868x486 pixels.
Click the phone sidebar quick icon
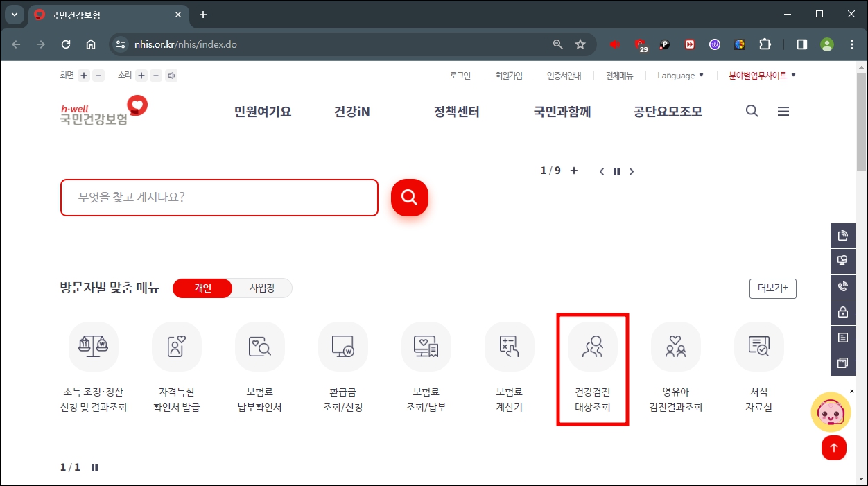pyautogui.click(x=843, y=286)
